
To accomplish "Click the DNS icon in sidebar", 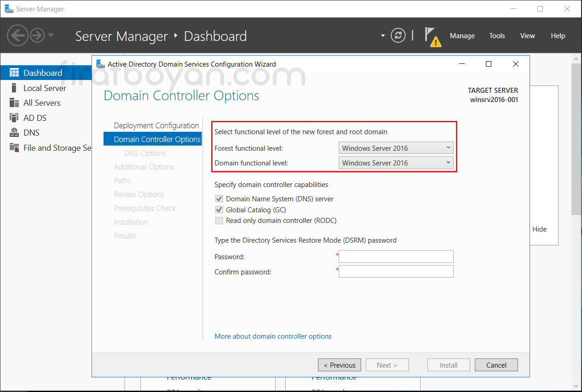I will pos(14,133).
